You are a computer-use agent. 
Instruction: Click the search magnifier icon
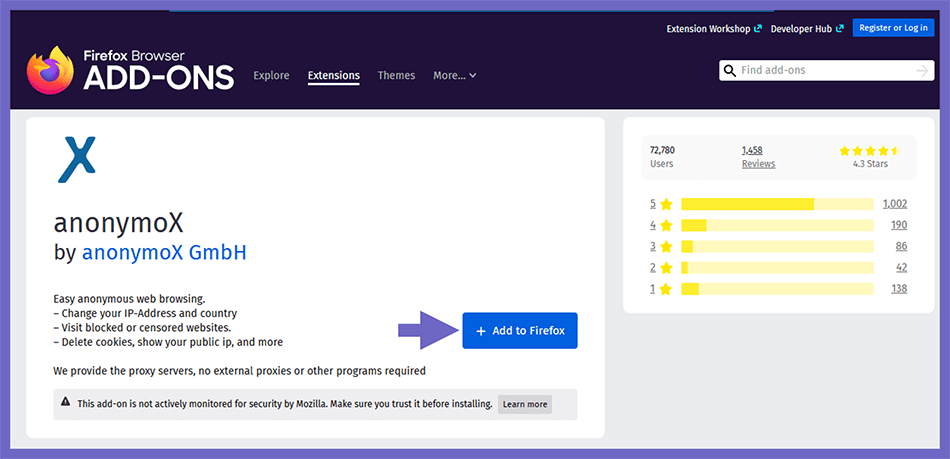(x=730, y=70)
